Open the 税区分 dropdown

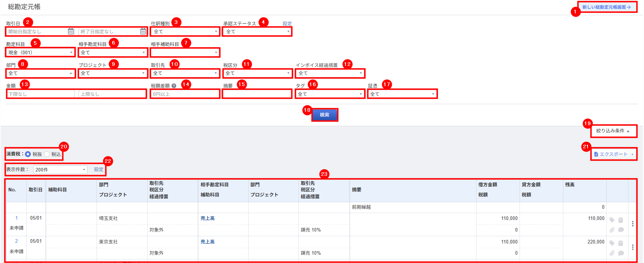(257, 73)
